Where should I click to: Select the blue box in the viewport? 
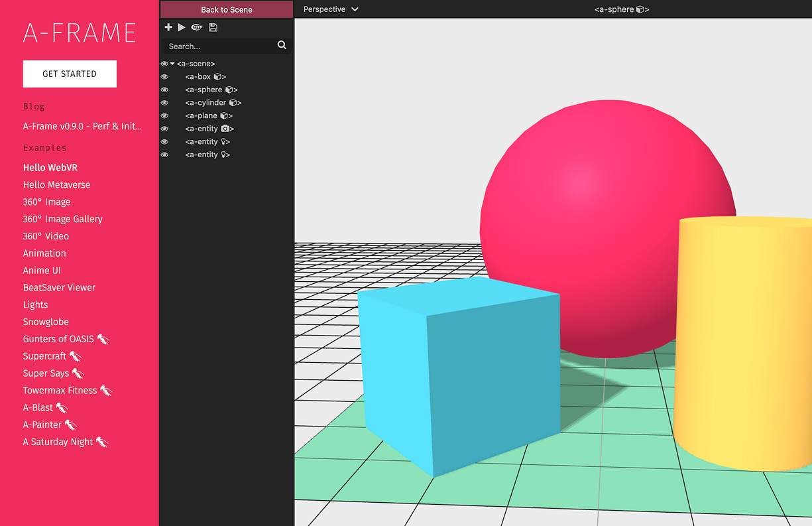(457, 378)
